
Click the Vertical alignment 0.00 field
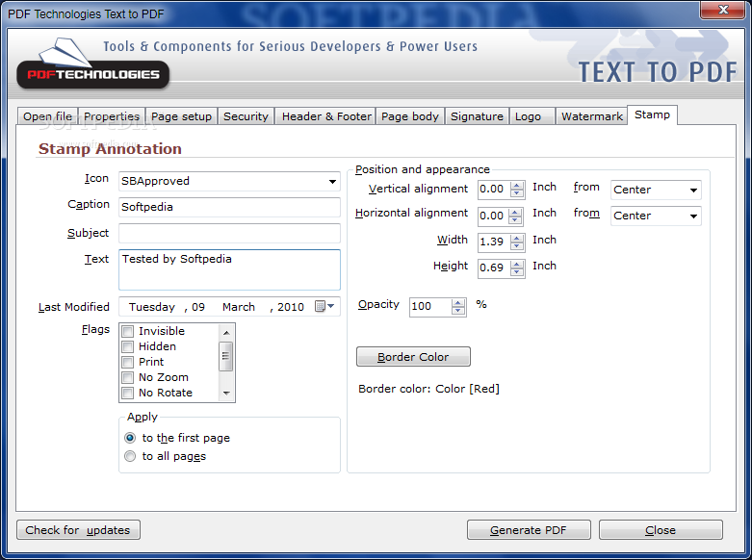[494, 190]
